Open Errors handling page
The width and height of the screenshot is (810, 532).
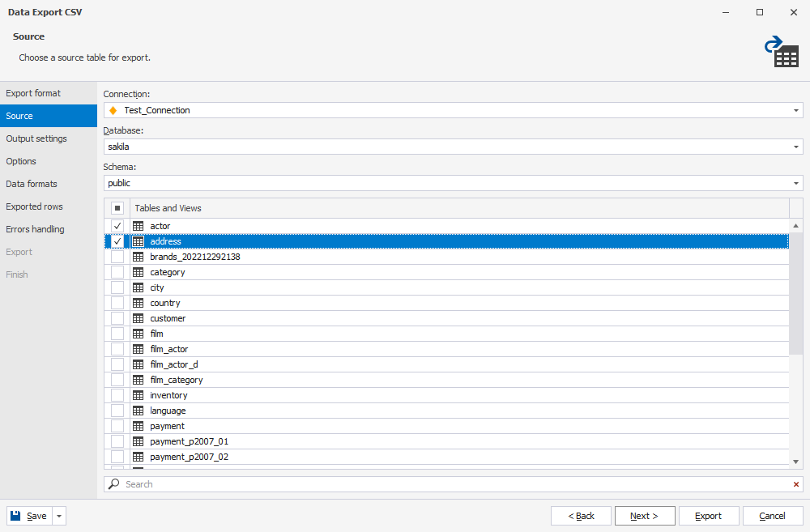point(49,229)
